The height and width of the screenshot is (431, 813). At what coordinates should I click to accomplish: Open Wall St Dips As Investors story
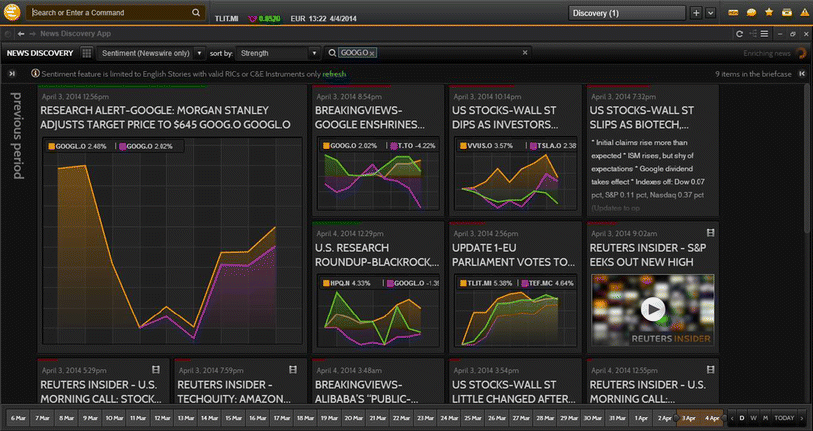[504, 118]
